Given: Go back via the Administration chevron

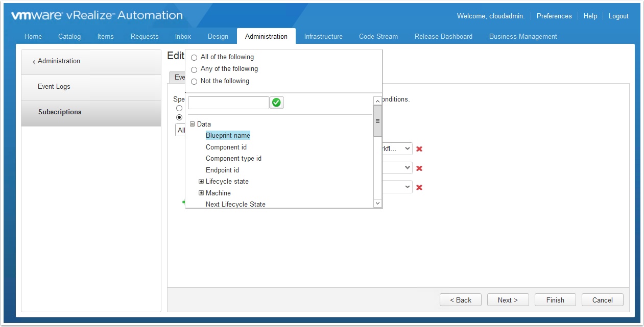Looking at the screenshot, I should (x=34, y=62).
